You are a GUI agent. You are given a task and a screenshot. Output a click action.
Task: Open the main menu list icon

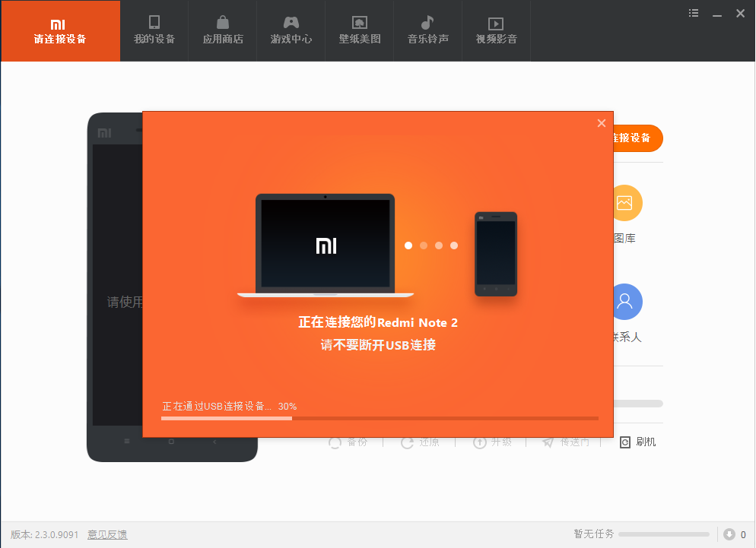694,13
